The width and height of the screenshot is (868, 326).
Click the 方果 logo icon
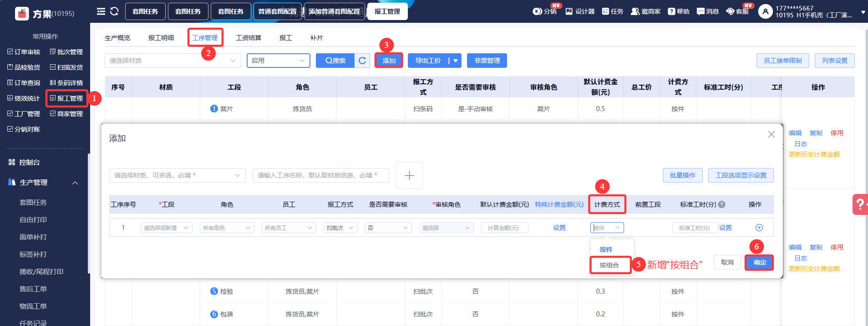pyautogui.click(x=22, y=14)
